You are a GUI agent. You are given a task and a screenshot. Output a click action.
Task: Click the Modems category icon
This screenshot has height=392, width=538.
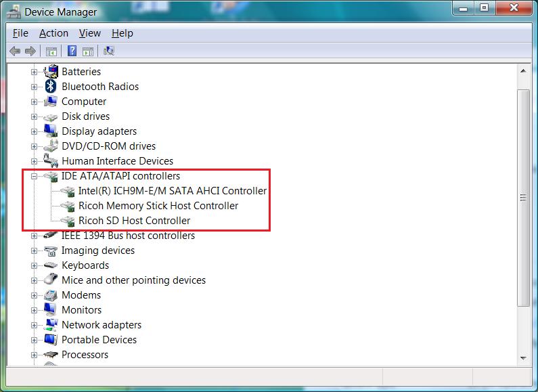pyautogui.click(x=51, y=295)
